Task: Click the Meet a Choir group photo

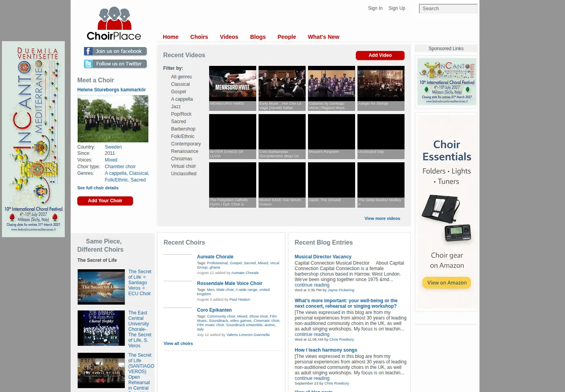Action: (113, 119)
